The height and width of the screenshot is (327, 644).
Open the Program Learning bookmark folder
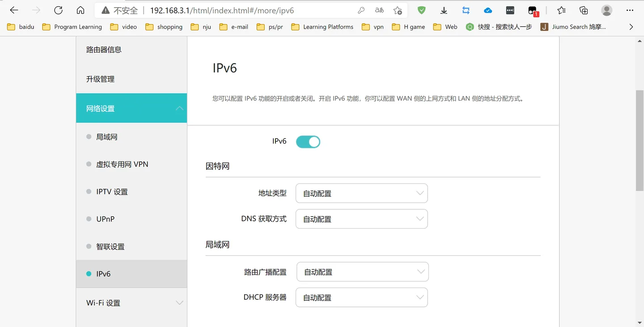[72, 27]
